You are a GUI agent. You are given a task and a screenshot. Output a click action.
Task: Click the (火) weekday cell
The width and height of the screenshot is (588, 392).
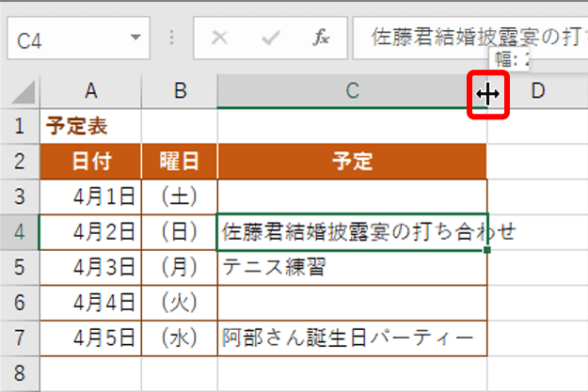[x=180, y=303]
